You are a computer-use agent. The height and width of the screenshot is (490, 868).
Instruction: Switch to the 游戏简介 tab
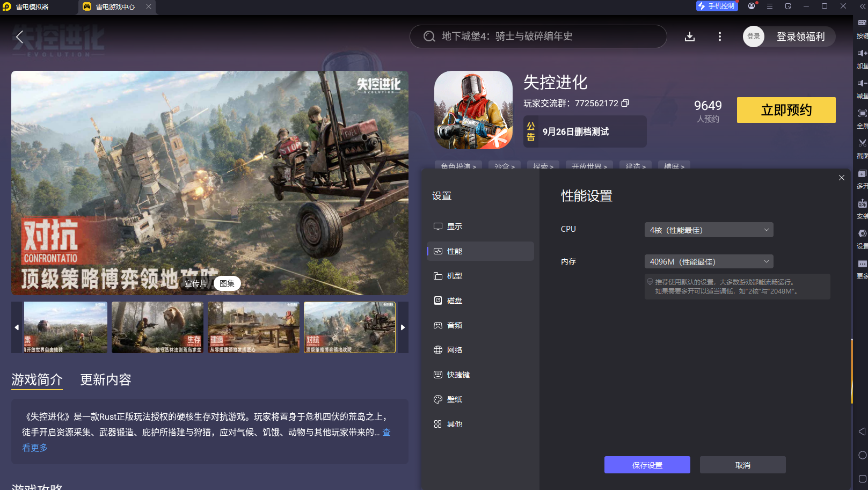tap(37, 380)
